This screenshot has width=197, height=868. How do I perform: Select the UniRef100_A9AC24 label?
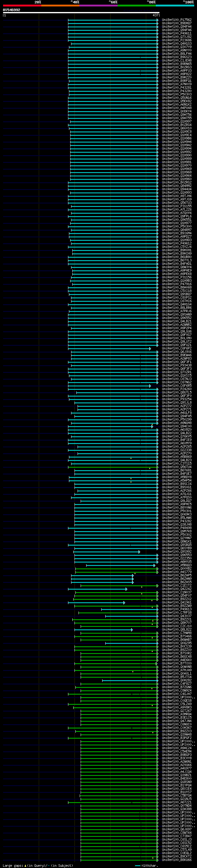(176, 748)
